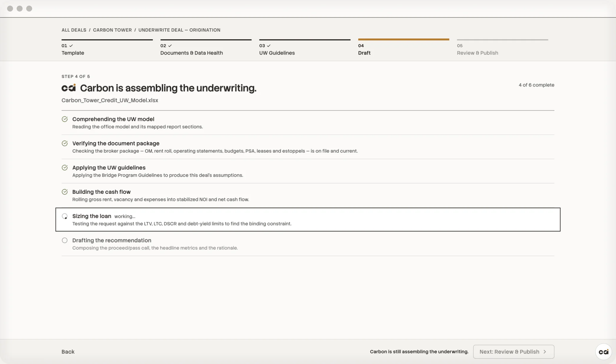Click 'Carbon is still assembling the underwriting.' message
This screenshot has width=616, height=364.
pos(419,352)
